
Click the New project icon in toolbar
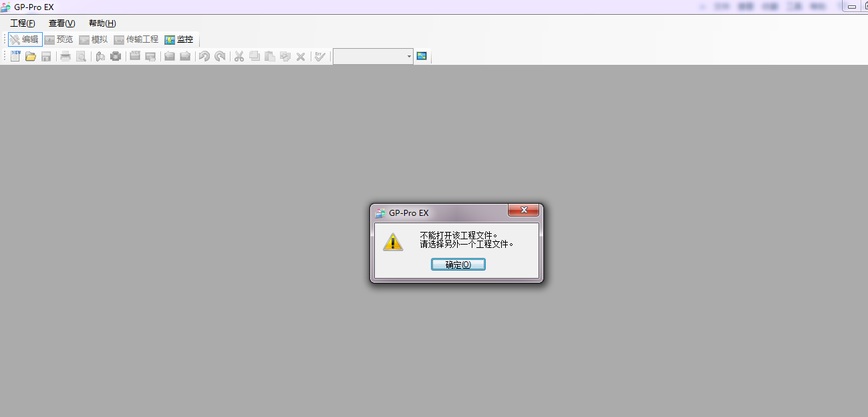pos(15,56)
